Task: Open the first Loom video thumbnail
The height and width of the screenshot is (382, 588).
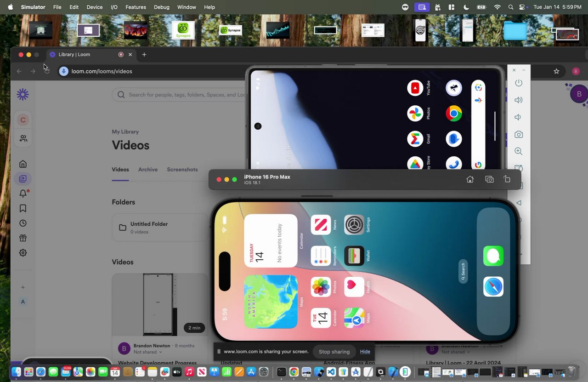Action: point(160,305)
